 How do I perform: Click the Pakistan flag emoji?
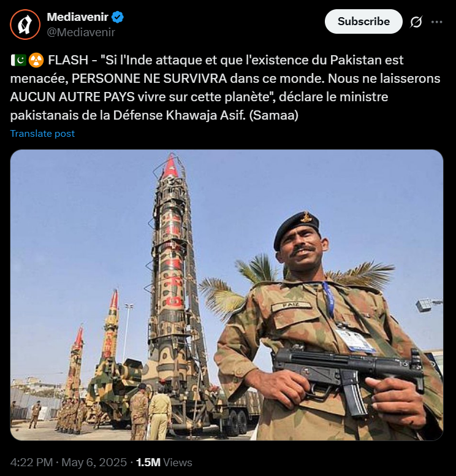pos(18,60)
